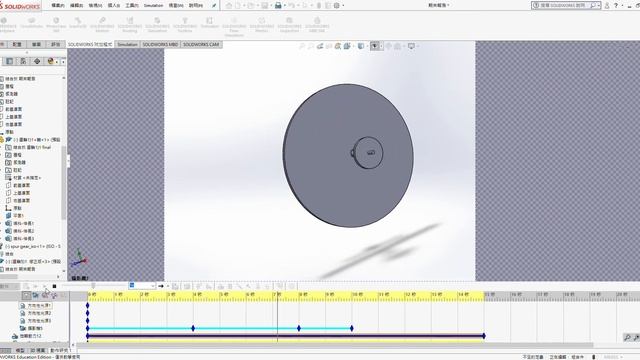Switch to the SOLIDWORKS MBD tab
Viewport: 640px width, 360px height.
(x=160, y=44)
